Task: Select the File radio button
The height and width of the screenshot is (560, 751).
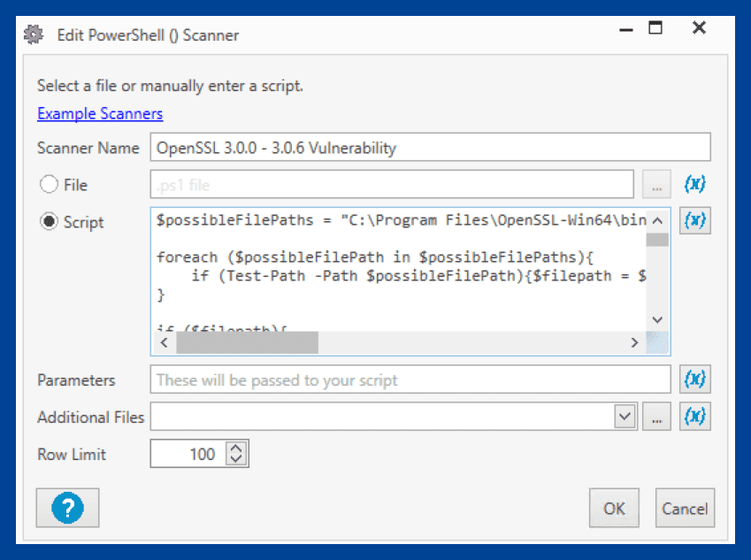Action: pyautogui.click(x=49, y=184)
